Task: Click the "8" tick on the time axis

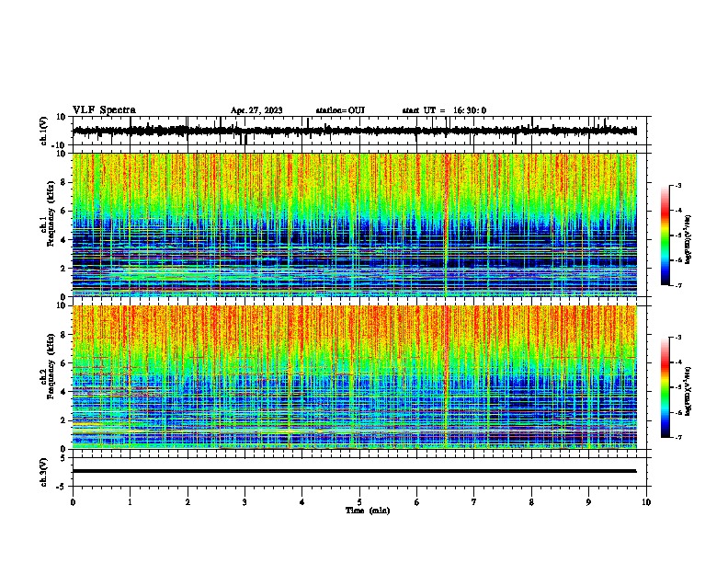Action: pos(531,502)
